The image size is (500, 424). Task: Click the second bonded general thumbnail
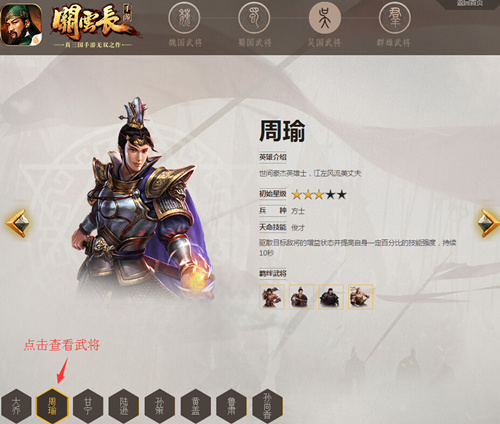tap(301, 297)
